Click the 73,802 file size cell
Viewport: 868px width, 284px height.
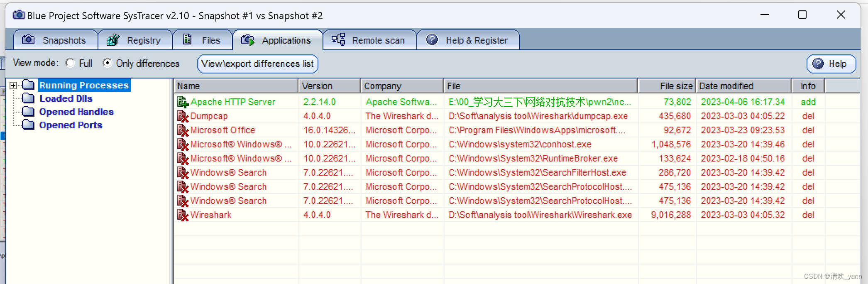(677, 102)
